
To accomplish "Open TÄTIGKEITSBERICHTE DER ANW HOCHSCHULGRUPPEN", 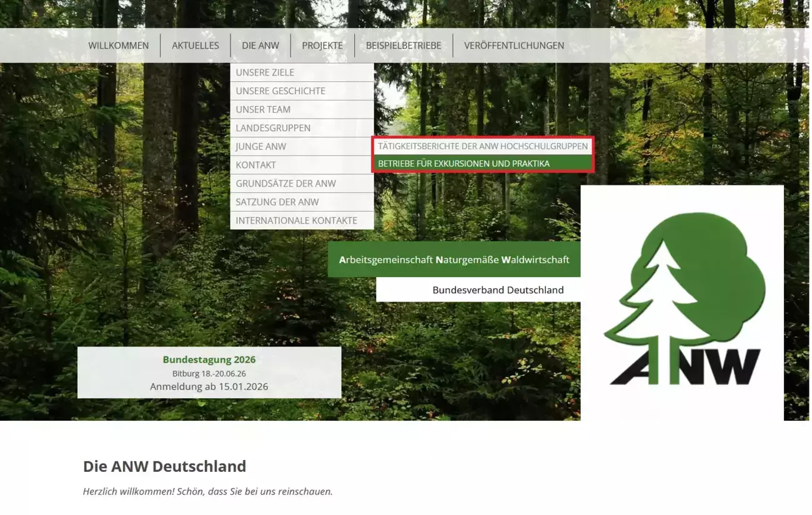I will click(x=483, y=146).
